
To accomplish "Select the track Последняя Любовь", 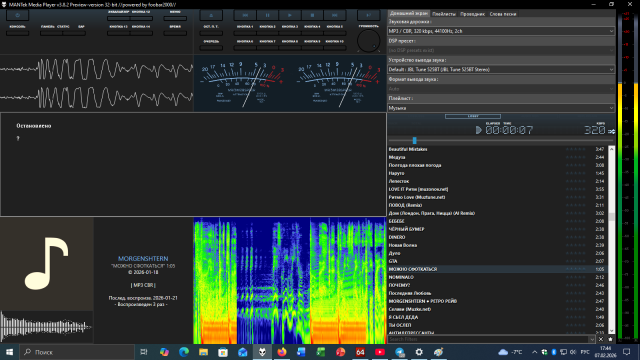I will point(497,293).
